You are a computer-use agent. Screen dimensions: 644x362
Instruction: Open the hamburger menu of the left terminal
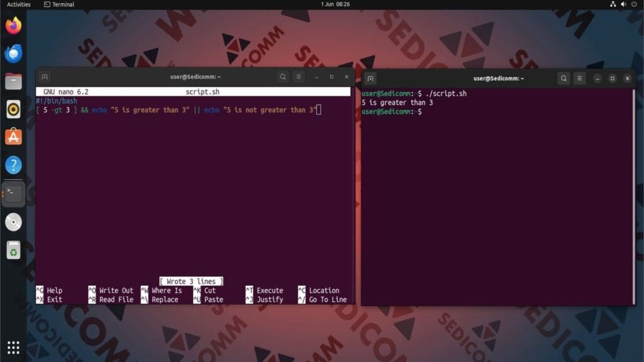(298, 77)
